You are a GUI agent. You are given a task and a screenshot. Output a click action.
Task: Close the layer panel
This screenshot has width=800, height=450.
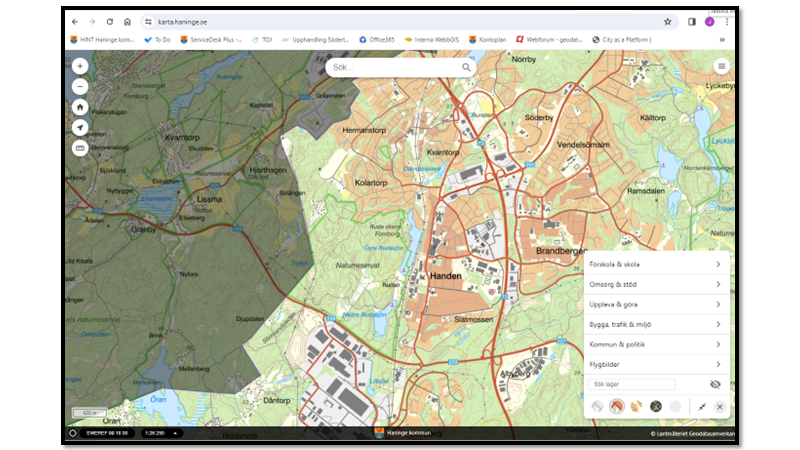pos(719,407)
